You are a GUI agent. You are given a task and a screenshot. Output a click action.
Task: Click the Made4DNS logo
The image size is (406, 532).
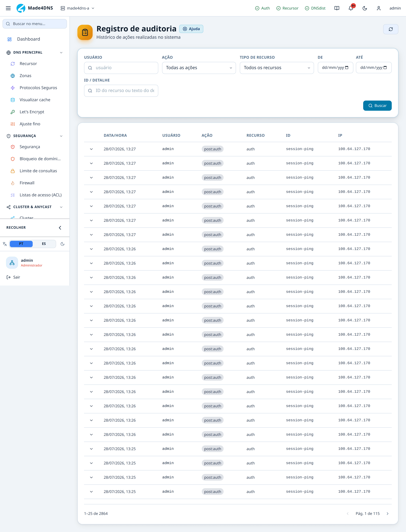(35, 8)
